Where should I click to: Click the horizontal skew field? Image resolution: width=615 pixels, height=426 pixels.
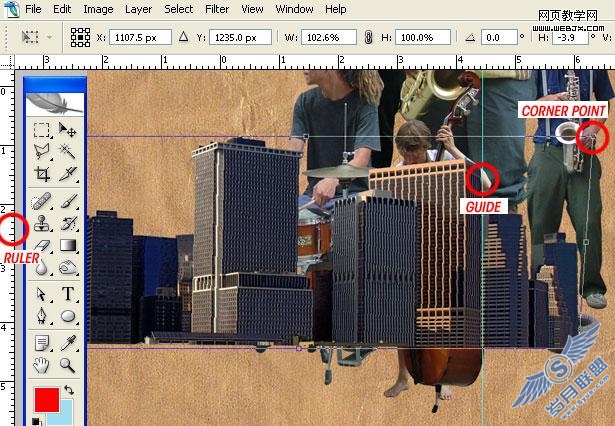point(570,38)
